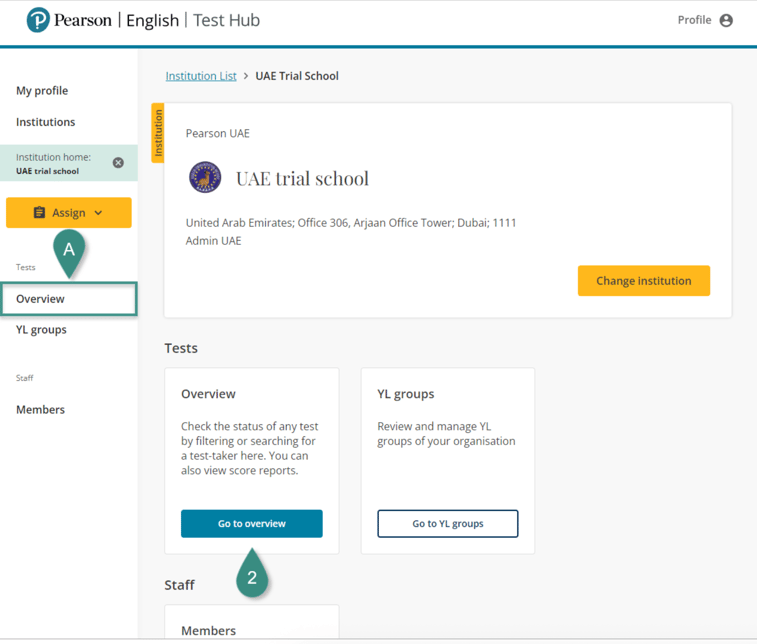Viewport: 757px width, 644px height.
Task: Click the yellow Institution side tag
Action: pos(157,132)
